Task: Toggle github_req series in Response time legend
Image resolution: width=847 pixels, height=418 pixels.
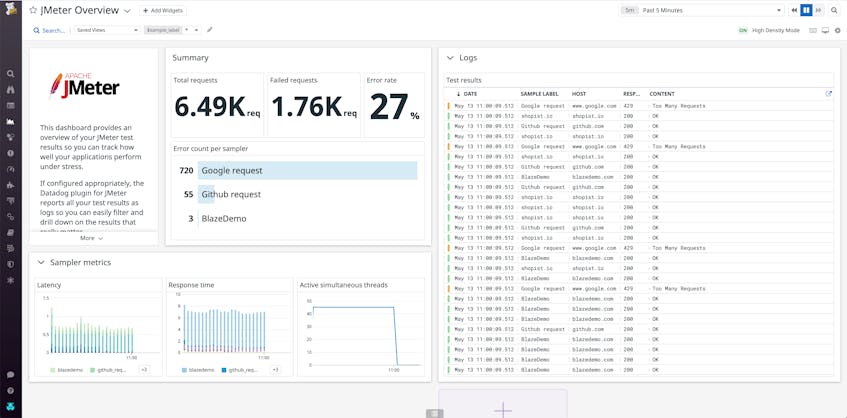Action: pyautogui.click(x=240, y=370)
